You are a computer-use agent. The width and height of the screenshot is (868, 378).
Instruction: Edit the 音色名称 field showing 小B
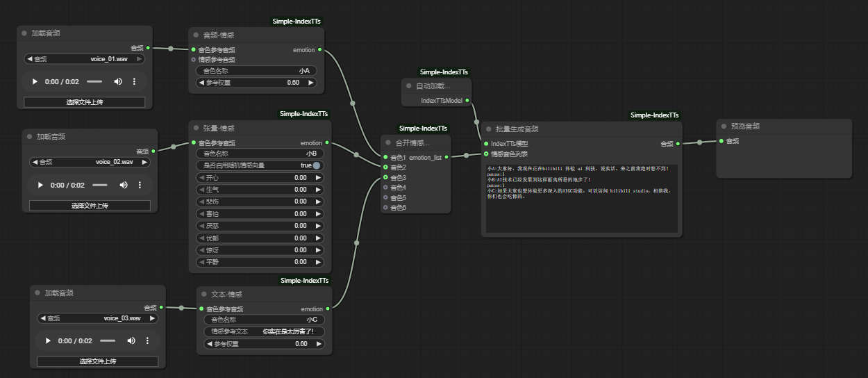tap(260, 154)
